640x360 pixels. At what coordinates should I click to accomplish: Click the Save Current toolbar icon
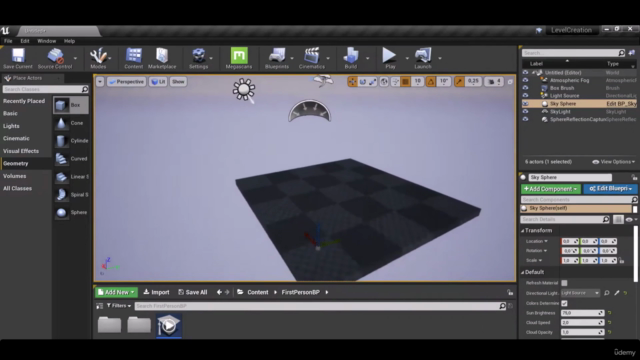(18, 58)
